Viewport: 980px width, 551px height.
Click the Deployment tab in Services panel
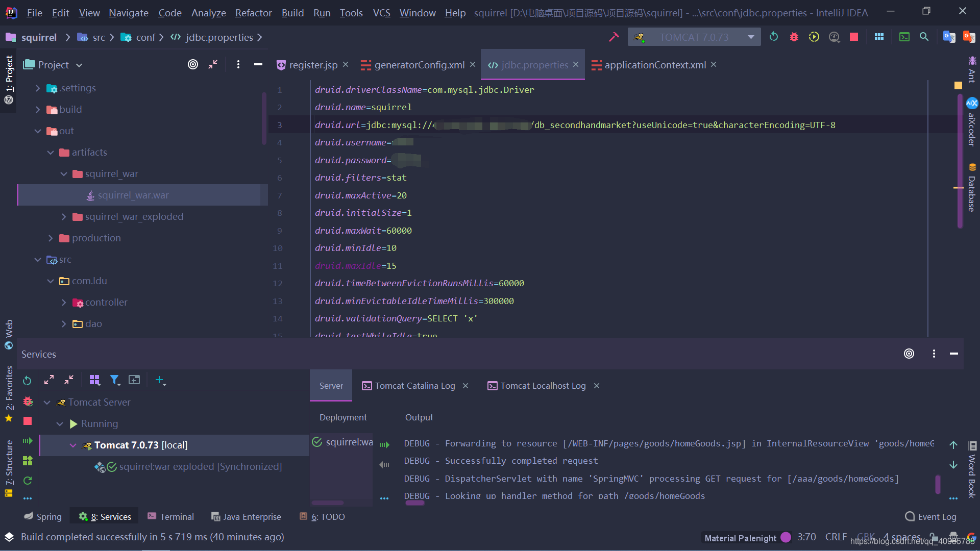coord(344,416)
